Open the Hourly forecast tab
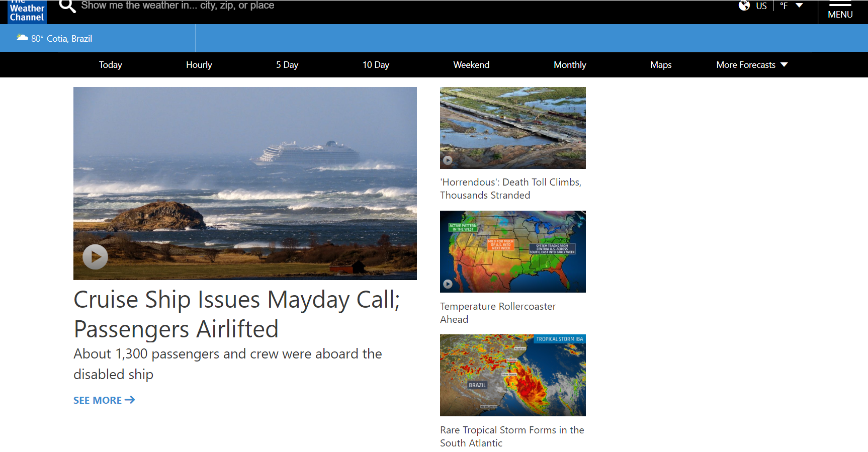This screenshot has width=868, height=452. pyautogui.click(x=199, y=65)
